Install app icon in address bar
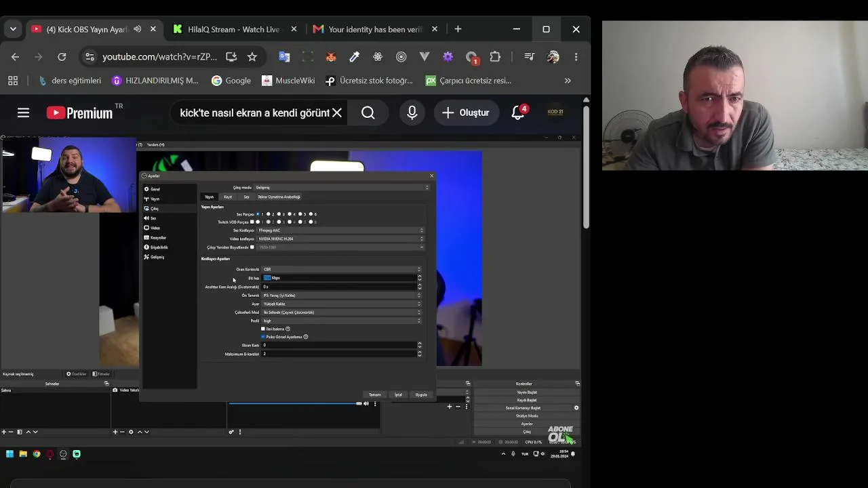The width and height of the screenshot is (868, 488). click(231, 57)
